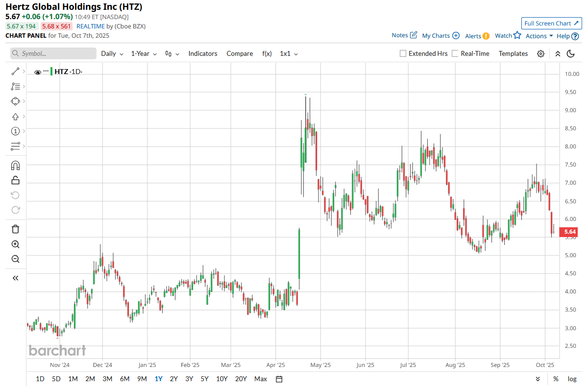Viewport: 588px width, 390px height.
Task: Select the 6M time range tab
Action: pyautogui.click(x=124, y=379)
